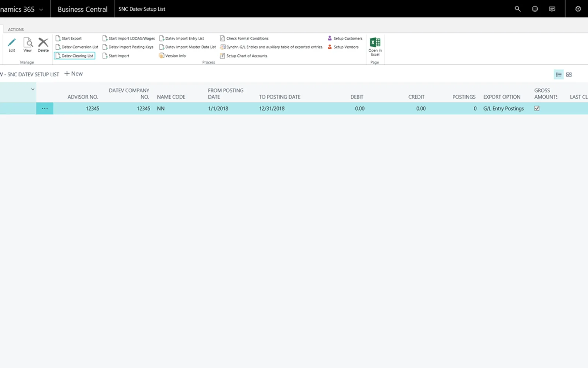Select the ACTIONS ribbon tab
Screen dimensions: 588x368
(16, 29)
